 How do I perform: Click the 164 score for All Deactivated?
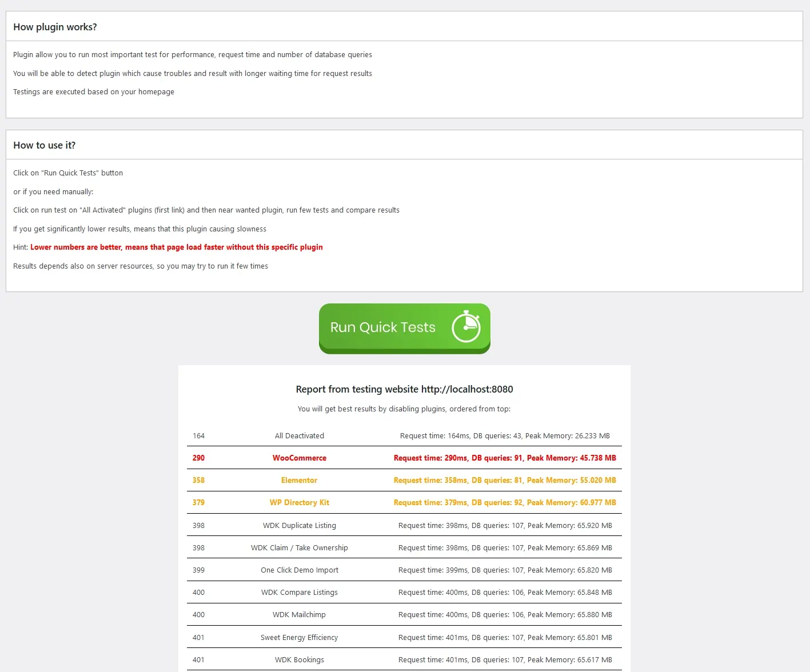point(198,435)
